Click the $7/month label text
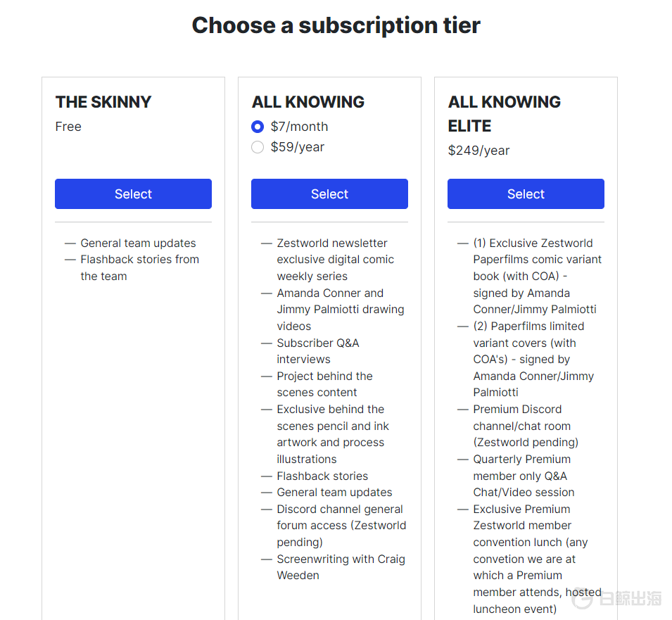Viewport: 672px width, 620px height. 299,127
